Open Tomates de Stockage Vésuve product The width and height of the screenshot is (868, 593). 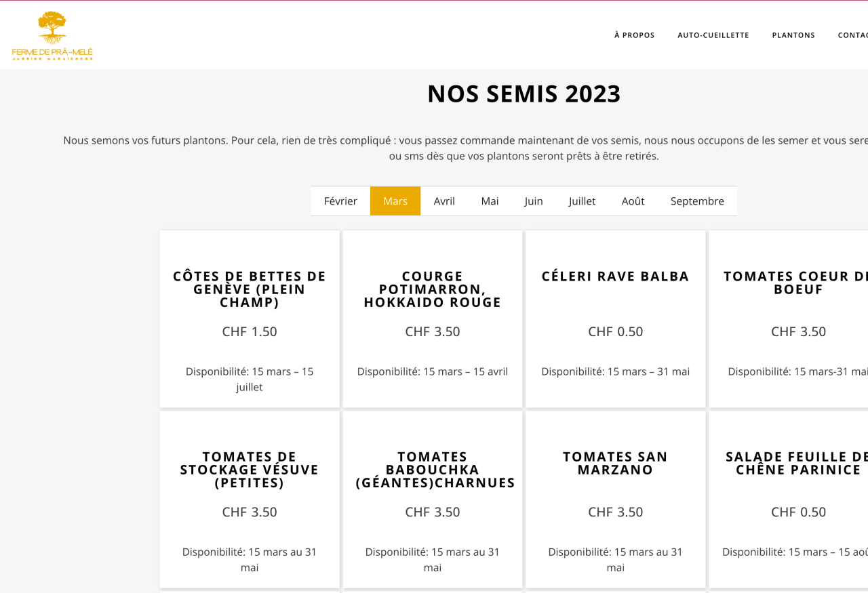tap(250, 470)
